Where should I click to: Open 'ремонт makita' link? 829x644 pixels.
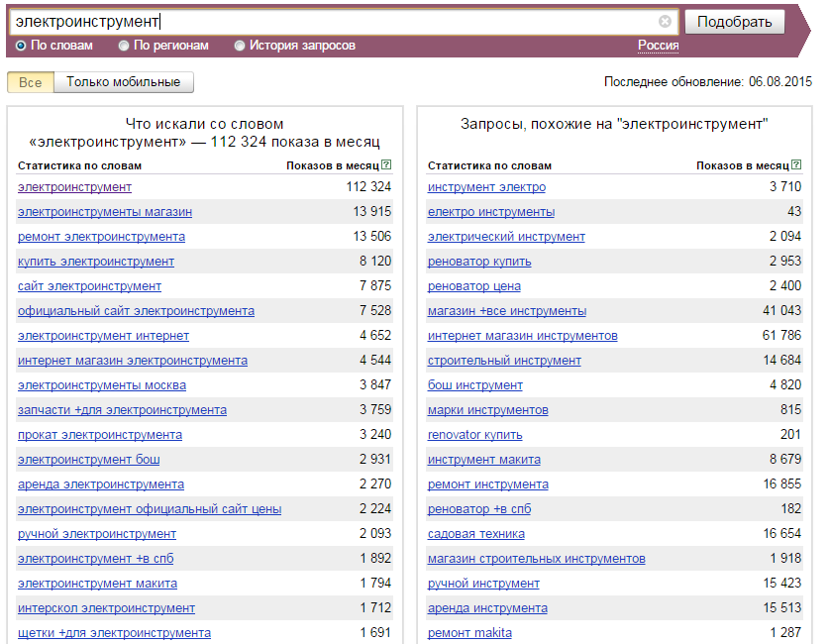click(469, 633)
